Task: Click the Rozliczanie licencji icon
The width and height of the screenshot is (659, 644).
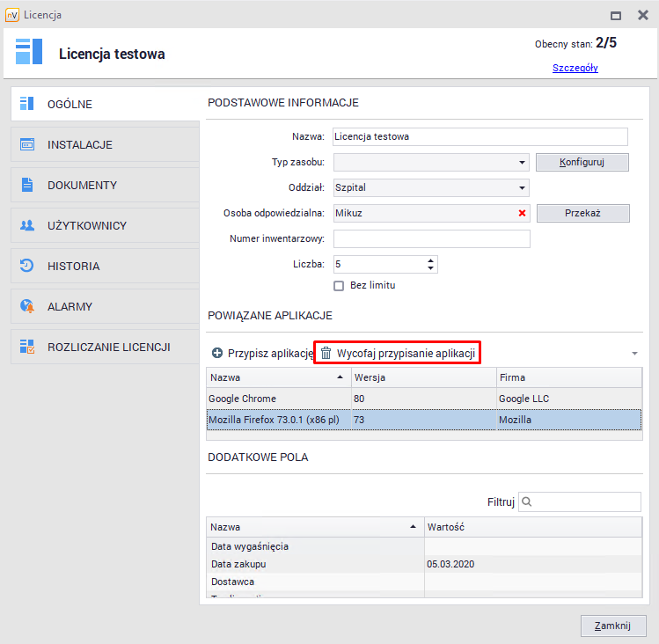Action: (27, 348)
